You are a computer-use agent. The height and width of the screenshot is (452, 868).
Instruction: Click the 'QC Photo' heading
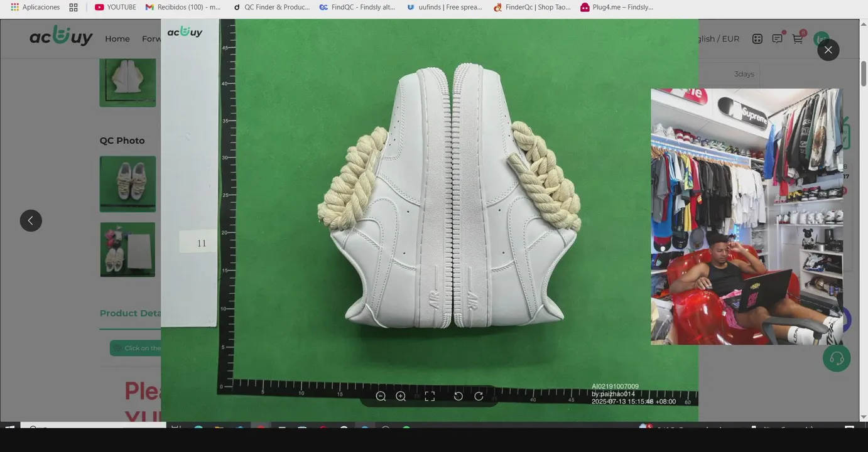[122, 141]
